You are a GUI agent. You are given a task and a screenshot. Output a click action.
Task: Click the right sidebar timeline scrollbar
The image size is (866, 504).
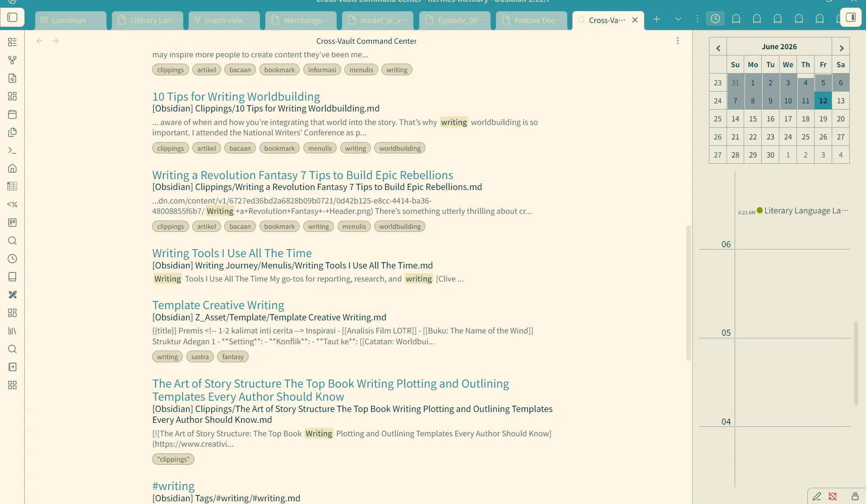coord(856,363)
